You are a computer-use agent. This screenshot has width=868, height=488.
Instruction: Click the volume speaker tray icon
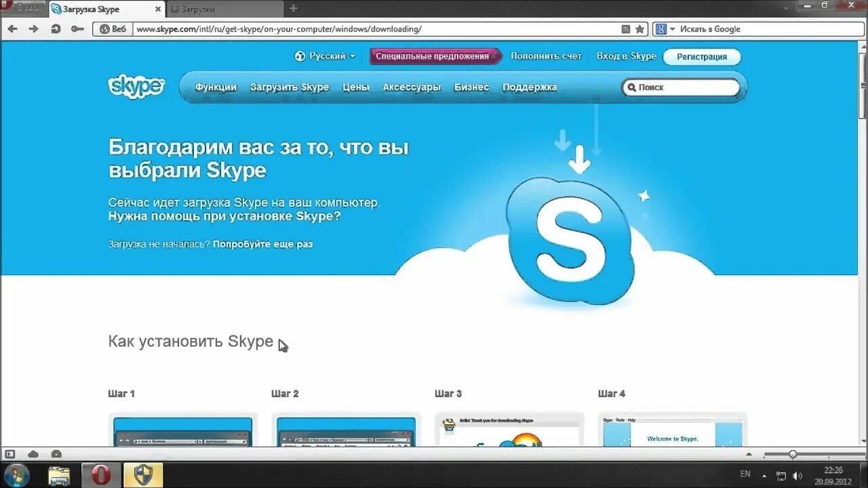[x=797, y=476]
